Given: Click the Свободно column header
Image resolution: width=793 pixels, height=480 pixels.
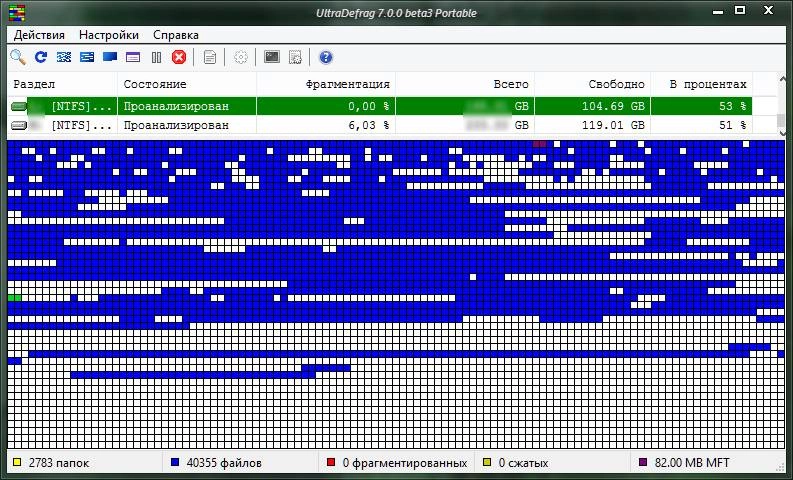Looking at the screenshot, I should tap(593, 84).
